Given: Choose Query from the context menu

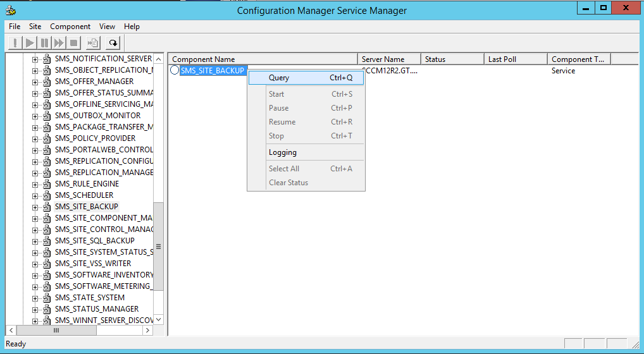Looking at the screenshot, I should pyautogui.click(x=279, y=78).
